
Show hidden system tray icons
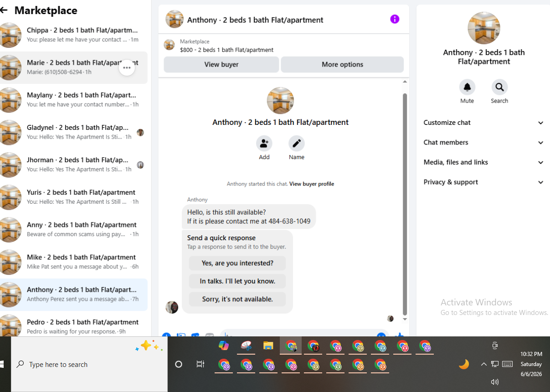(x=483, y=364)
